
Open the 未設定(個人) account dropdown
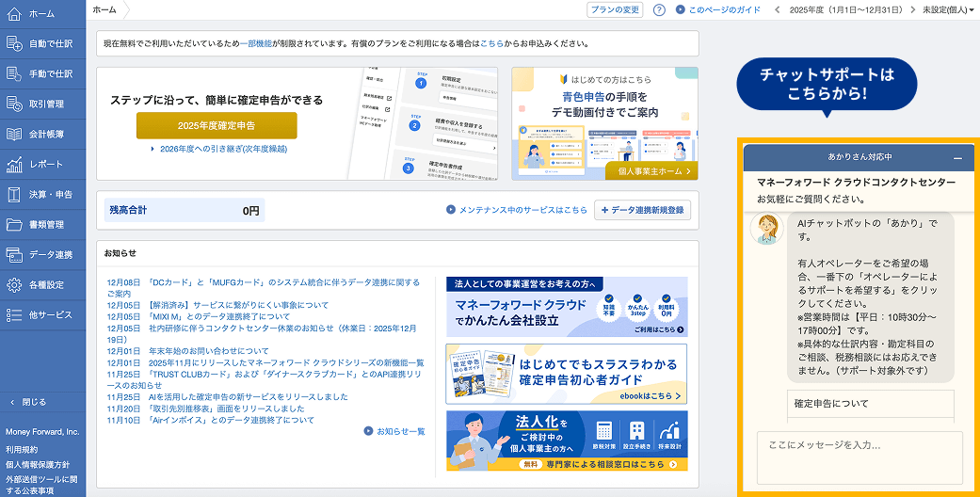(950, 10)
